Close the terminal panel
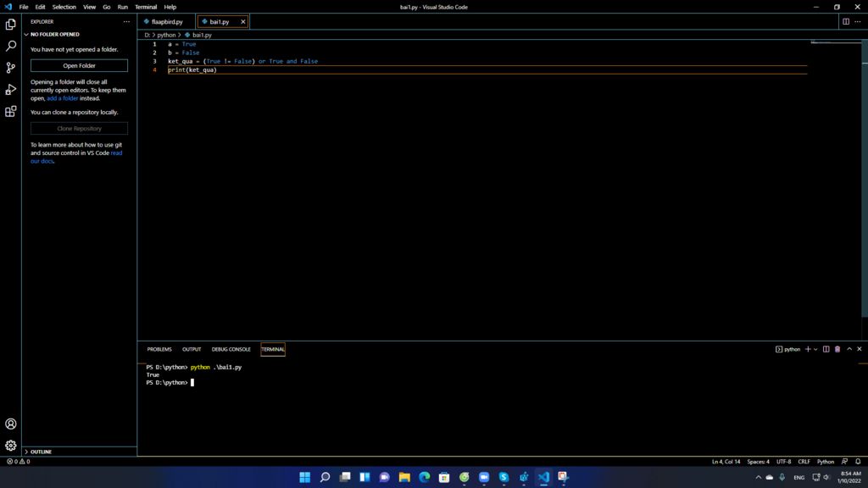The image size is (868, 488). 860,349
